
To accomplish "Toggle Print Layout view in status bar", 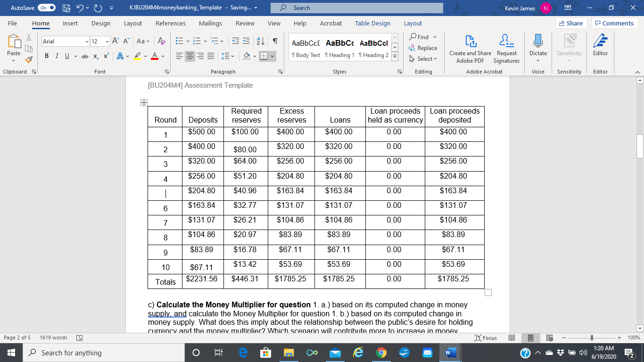I will tap(530, 337).
